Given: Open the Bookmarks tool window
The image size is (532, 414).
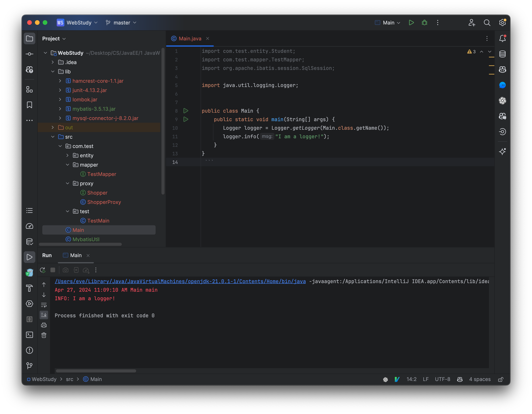Looking at the screenshot, I should [x=29, y=105].
